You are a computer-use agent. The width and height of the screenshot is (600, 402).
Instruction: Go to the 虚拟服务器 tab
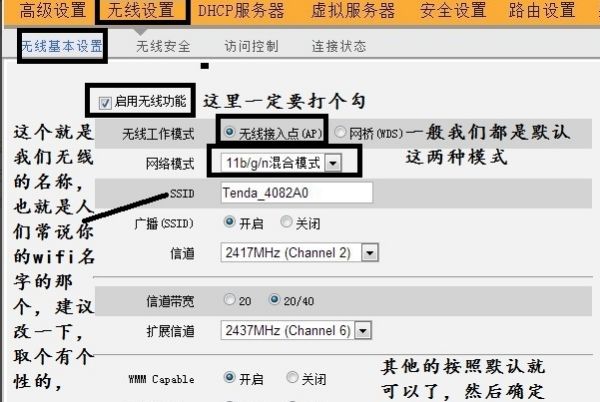(x=353, y=10)
